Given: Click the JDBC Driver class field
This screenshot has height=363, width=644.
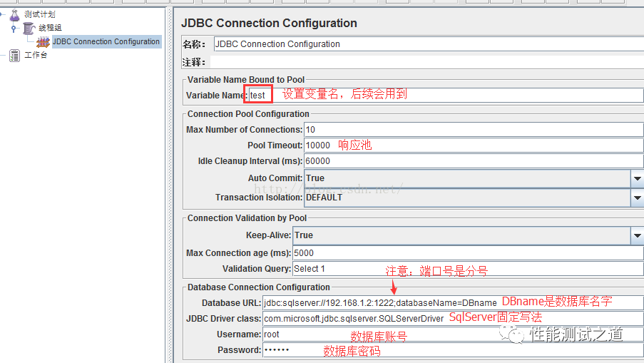Looking at the screenshot, I should coord(453,319).
